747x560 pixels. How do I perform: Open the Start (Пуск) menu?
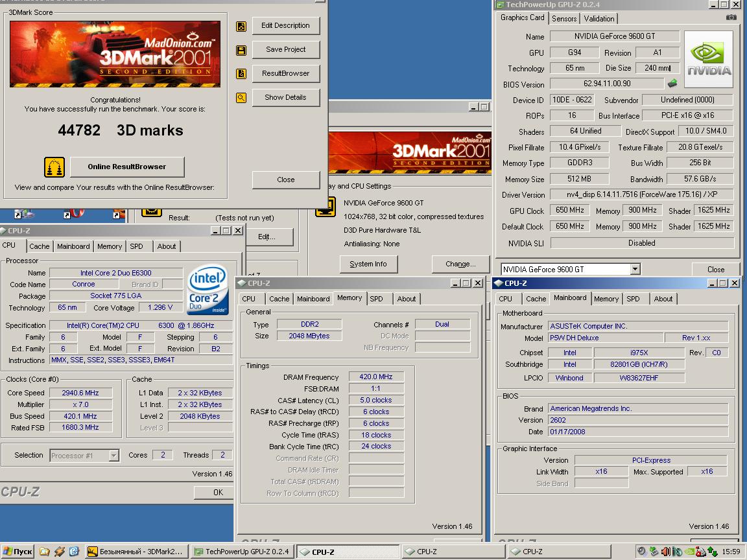tap(18, 552)
